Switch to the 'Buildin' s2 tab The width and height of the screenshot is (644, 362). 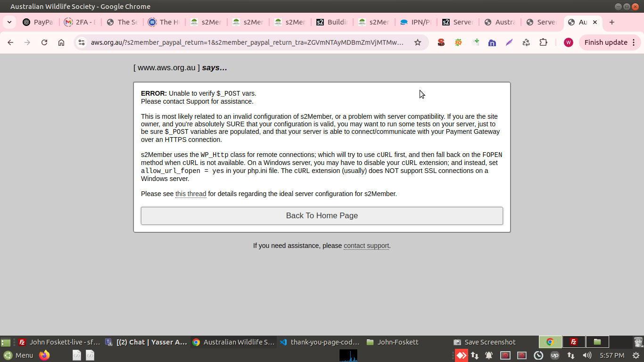332,22
